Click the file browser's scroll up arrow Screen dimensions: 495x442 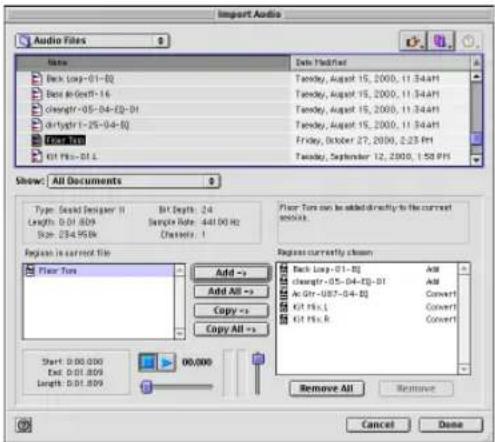(476, 76)
